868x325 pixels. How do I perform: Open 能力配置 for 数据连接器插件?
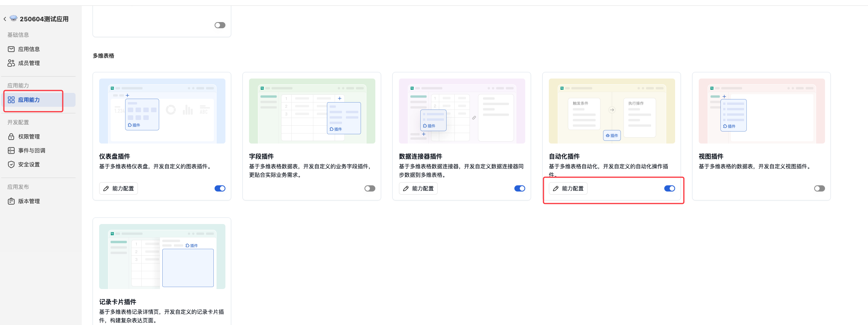coord(418,188)
